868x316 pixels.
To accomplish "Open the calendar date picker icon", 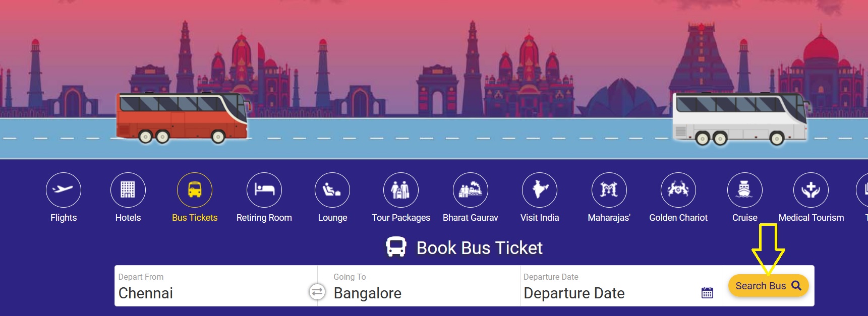I will pos(707,292).
